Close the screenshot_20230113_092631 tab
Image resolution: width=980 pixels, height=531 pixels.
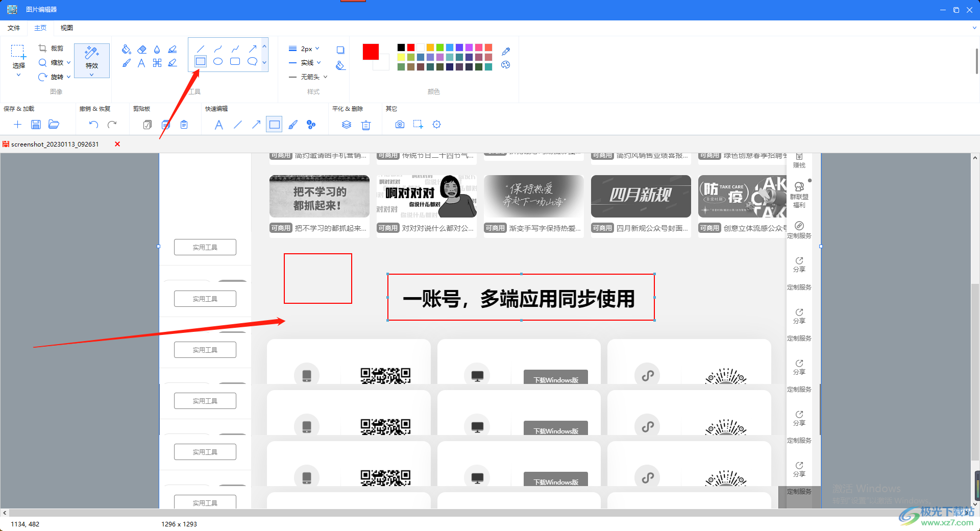(117, 144)
